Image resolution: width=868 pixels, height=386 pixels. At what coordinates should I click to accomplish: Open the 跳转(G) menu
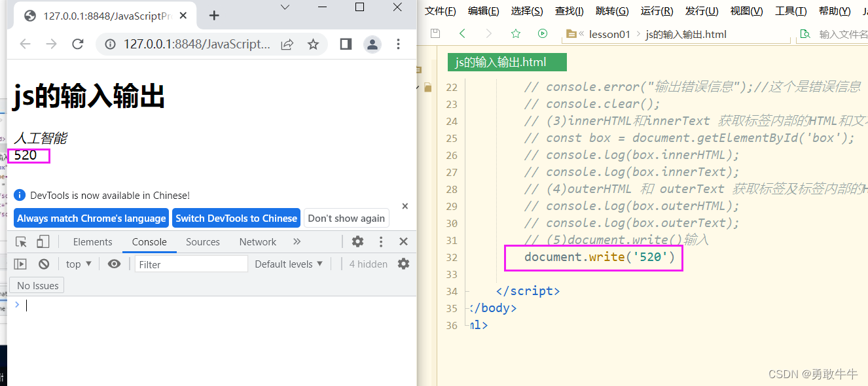[x=612, y=10]
